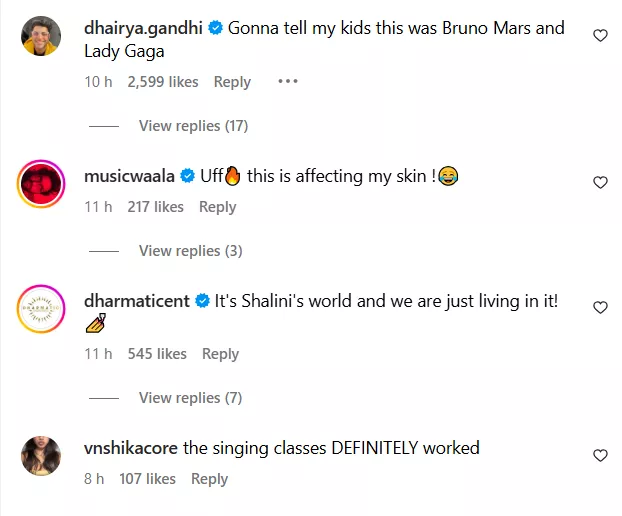The image size is (622, 516).
Task: Like dharmaticent's Shalini's world comment
Action: [600, 308]
